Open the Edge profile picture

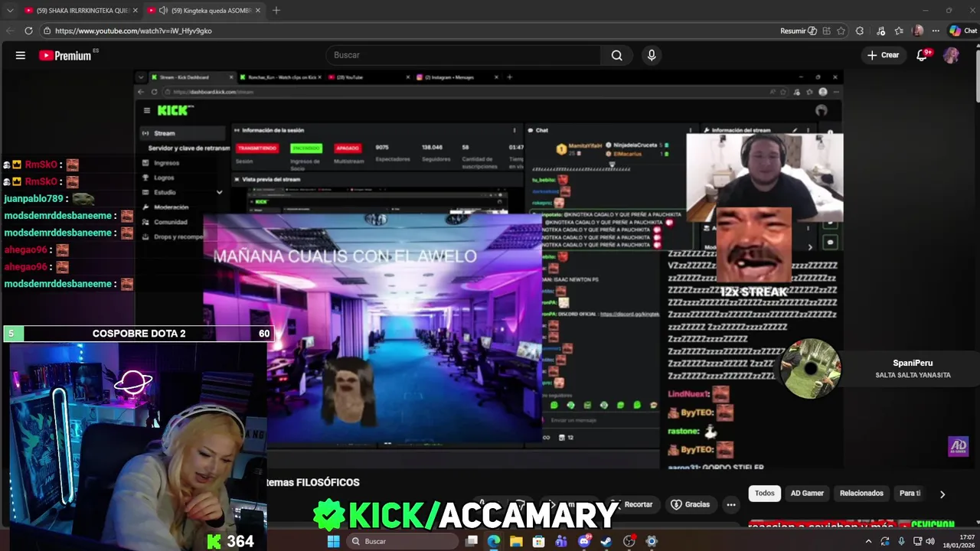(x=918, y=31)
